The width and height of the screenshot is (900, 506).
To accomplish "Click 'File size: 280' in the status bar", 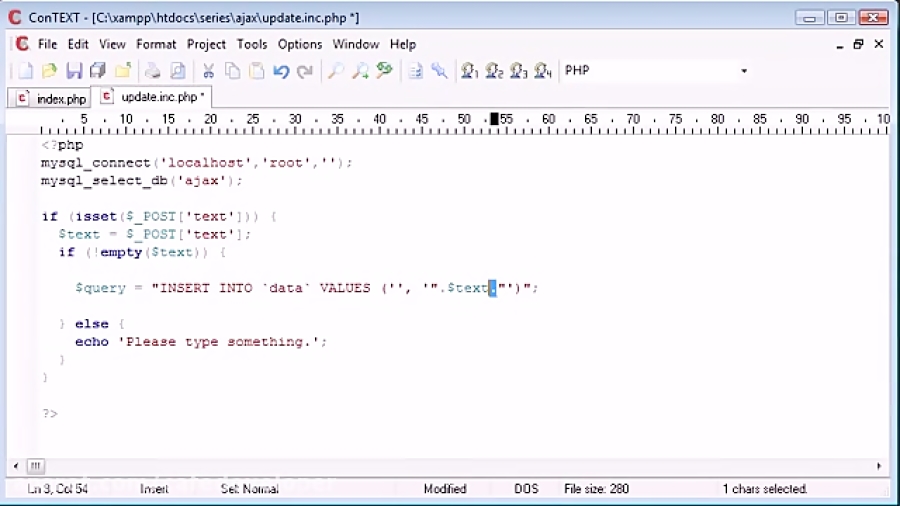I will (596, 489).
